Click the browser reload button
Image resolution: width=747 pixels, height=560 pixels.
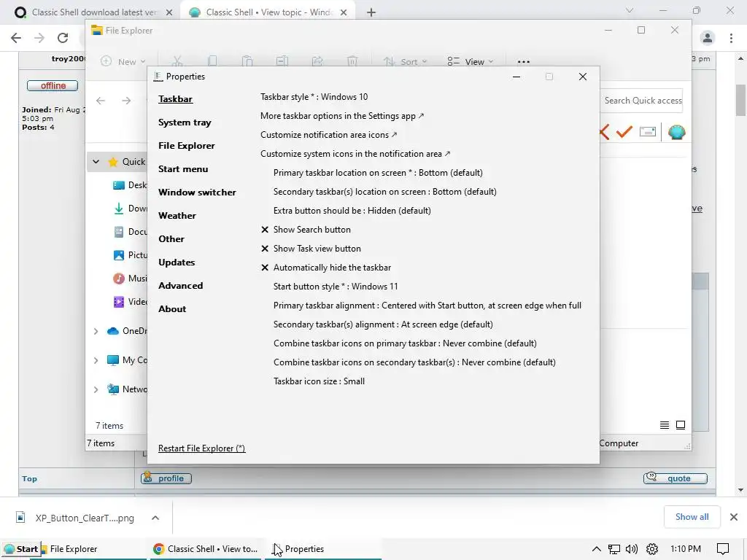coord(63,38)
